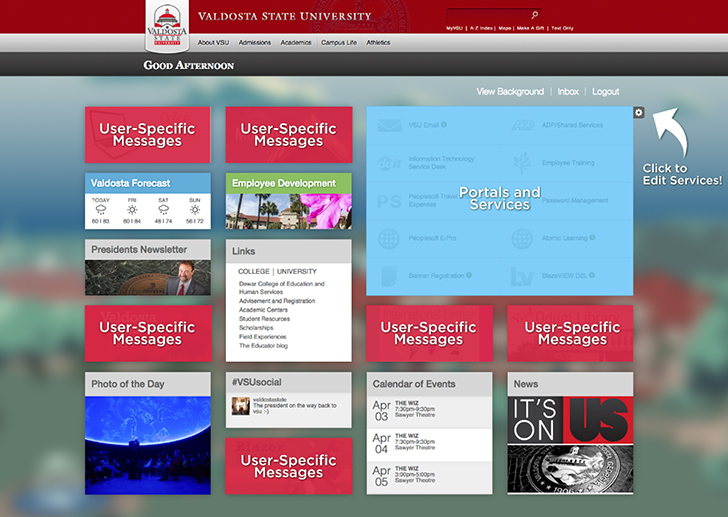Switch to Text Only version
Screen dimensions: 728x517
click(562, 28)
